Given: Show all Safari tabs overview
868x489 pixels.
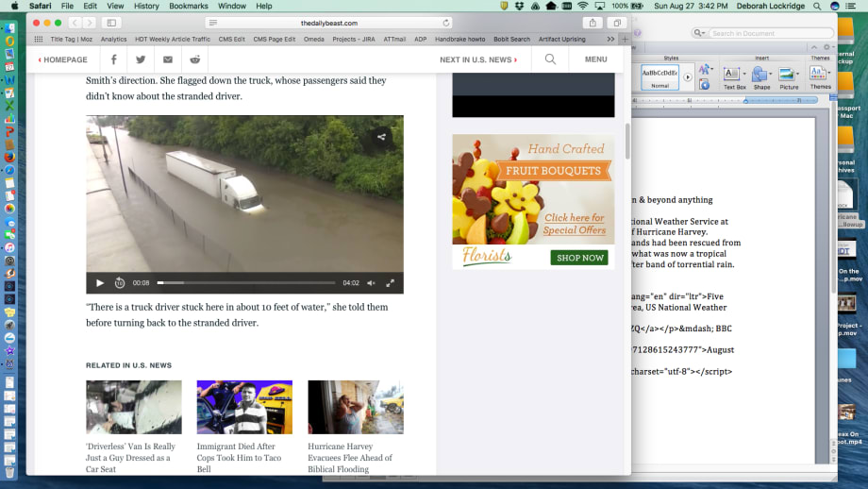Looking at the screenshot, I should 617,23.
